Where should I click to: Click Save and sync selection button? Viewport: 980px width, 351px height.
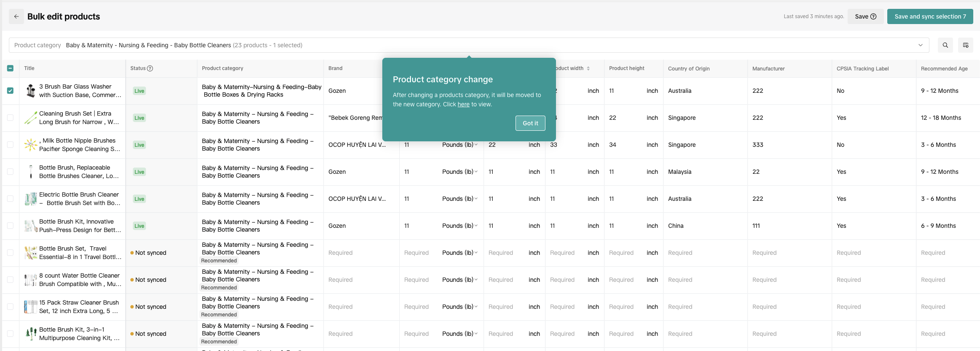(929, 16)
